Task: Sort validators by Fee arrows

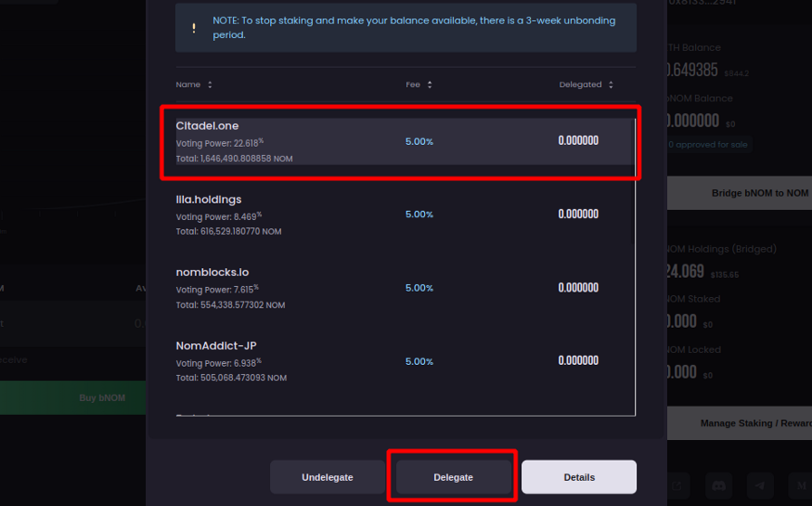Action: (x=430, y=84)
